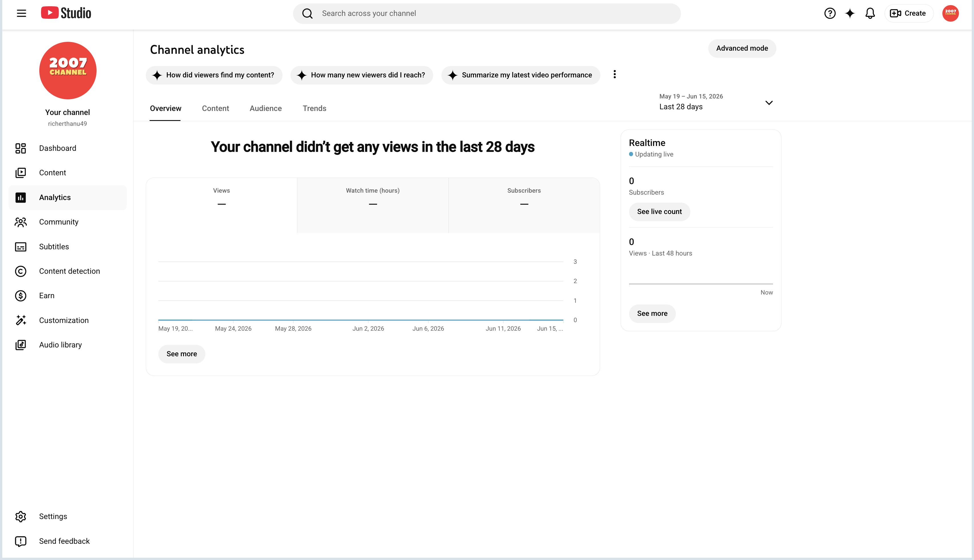
Task: Click the Earn dollar icon
Action: (x=21, y=296)
